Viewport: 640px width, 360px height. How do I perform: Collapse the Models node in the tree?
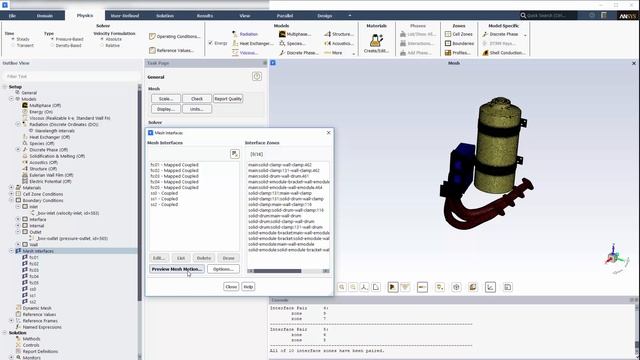click(11, 99)
